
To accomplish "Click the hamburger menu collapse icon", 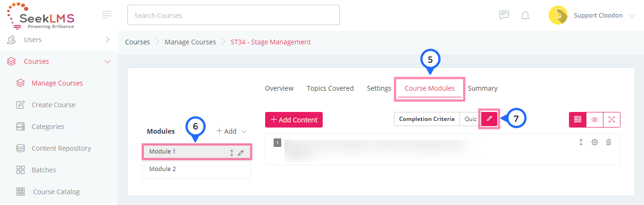I will click(107, 15).
